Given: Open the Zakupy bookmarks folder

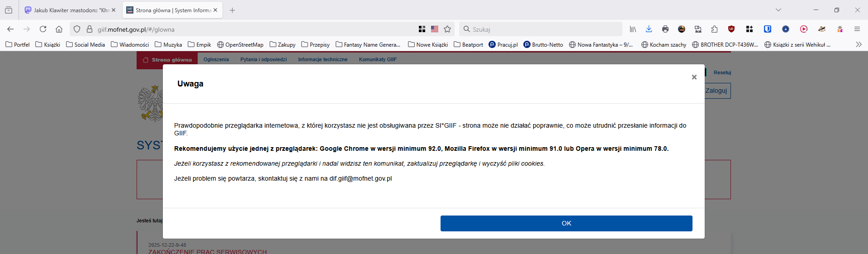Looking at the screenshot, I should (x=283, y=44).
